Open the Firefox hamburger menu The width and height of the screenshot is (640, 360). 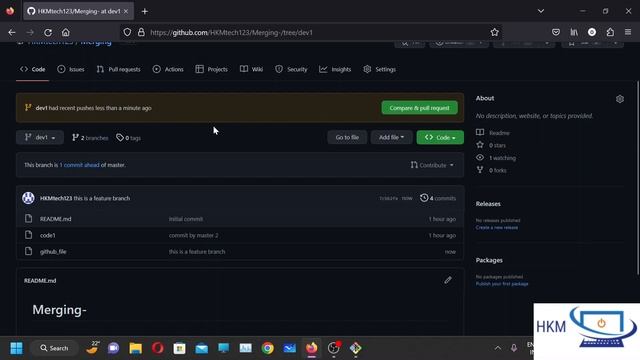[x=628, y=32]
